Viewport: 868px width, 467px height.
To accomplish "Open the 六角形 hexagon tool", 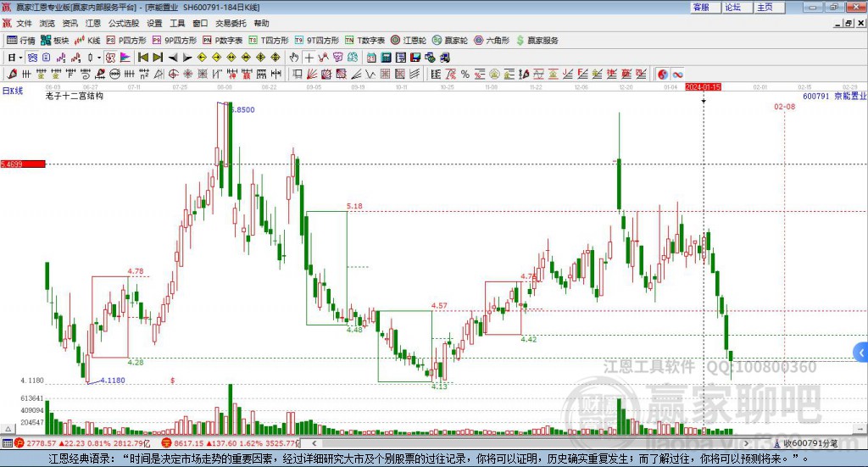I will click(492, 41).
